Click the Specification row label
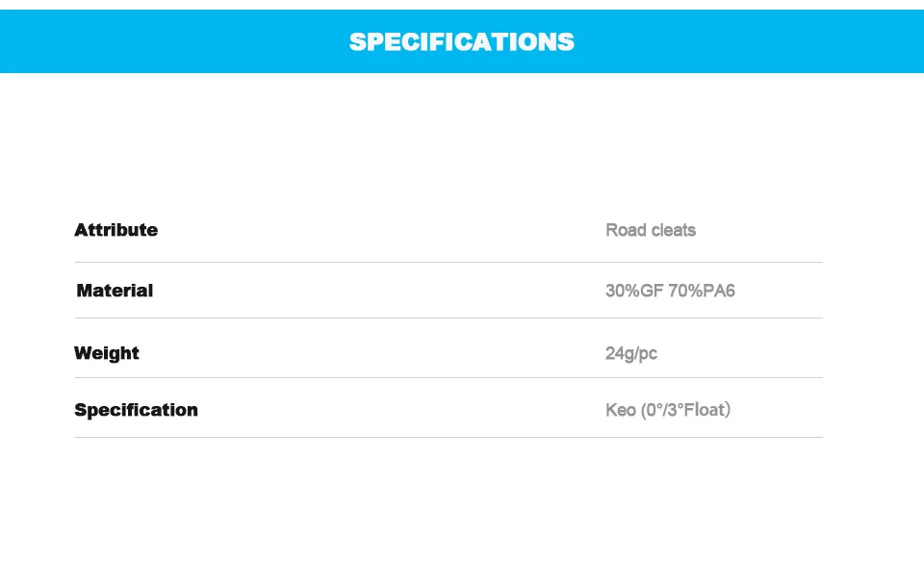Image resolution: width=924 pixels, height=586 pixels. point(136,409)
